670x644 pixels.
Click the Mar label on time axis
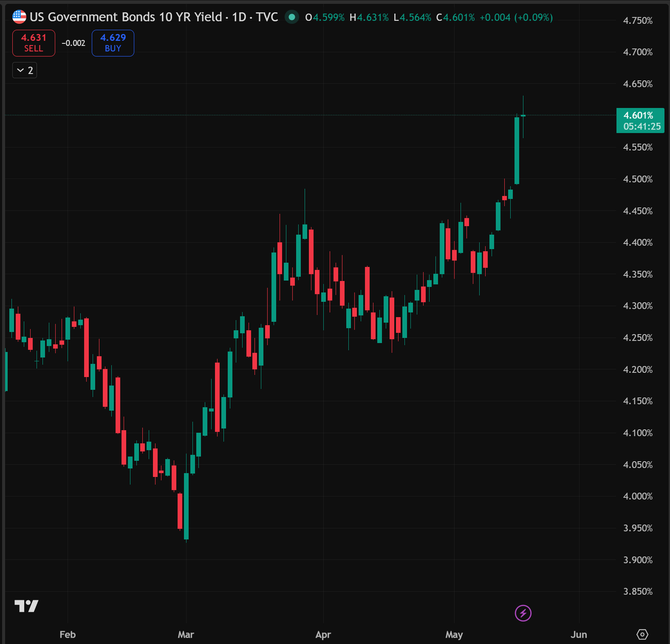coord(186,635)
